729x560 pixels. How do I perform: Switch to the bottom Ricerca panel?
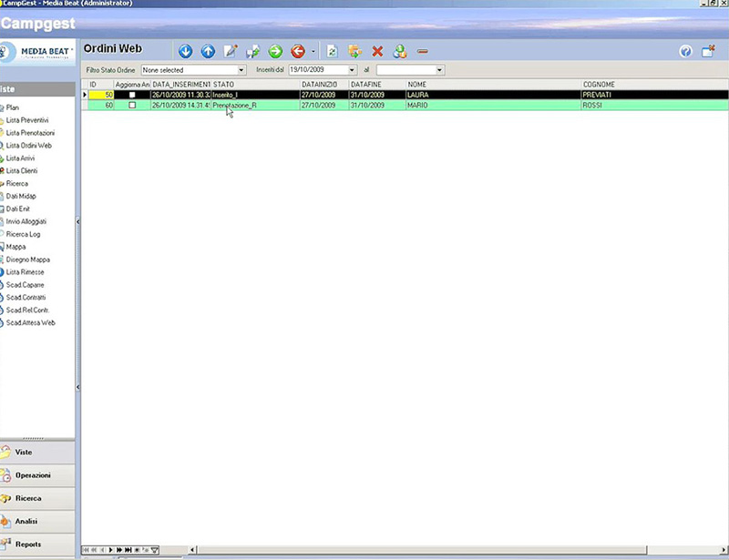click(37, 498)
